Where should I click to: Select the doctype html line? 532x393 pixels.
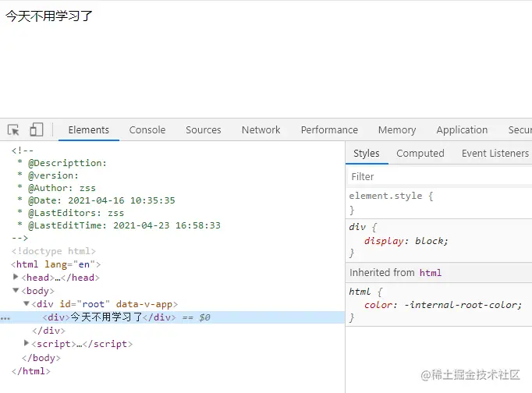click(54, 251)
